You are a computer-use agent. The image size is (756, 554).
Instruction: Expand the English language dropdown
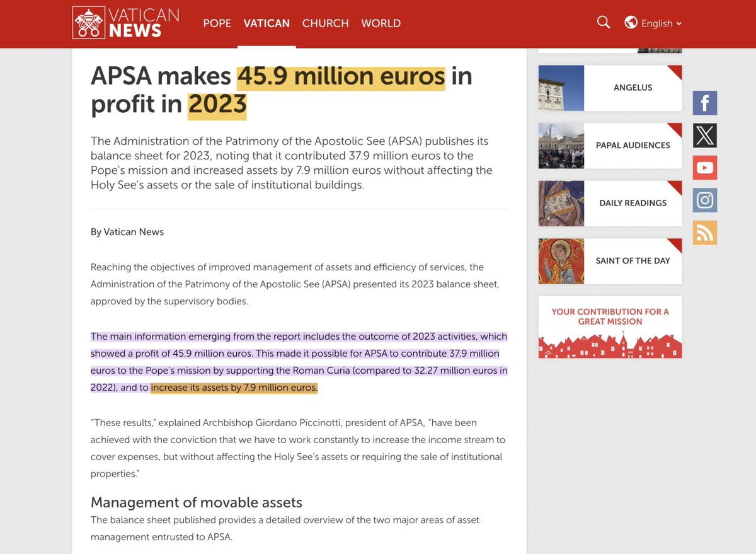661,23
